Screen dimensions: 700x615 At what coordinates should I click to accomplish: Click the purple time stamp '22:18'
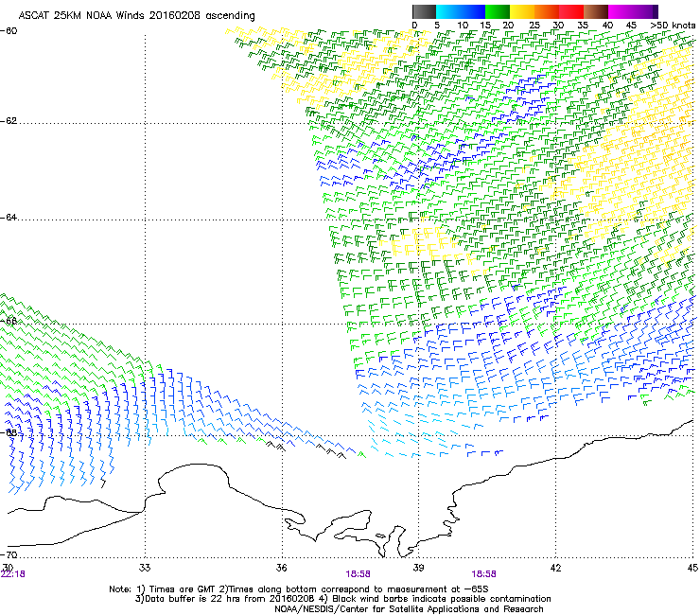tap(13, 574)
